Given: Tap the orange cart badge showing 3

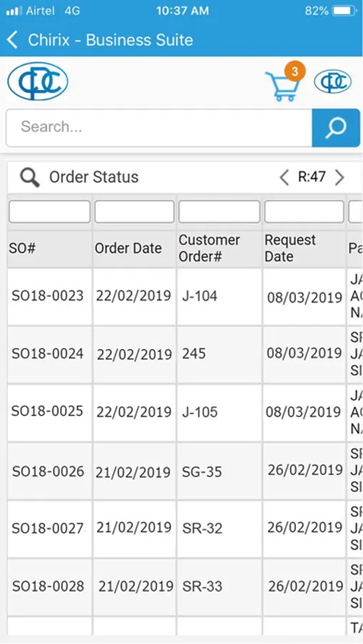Looking at the screenshot, I should coord(295,71).
